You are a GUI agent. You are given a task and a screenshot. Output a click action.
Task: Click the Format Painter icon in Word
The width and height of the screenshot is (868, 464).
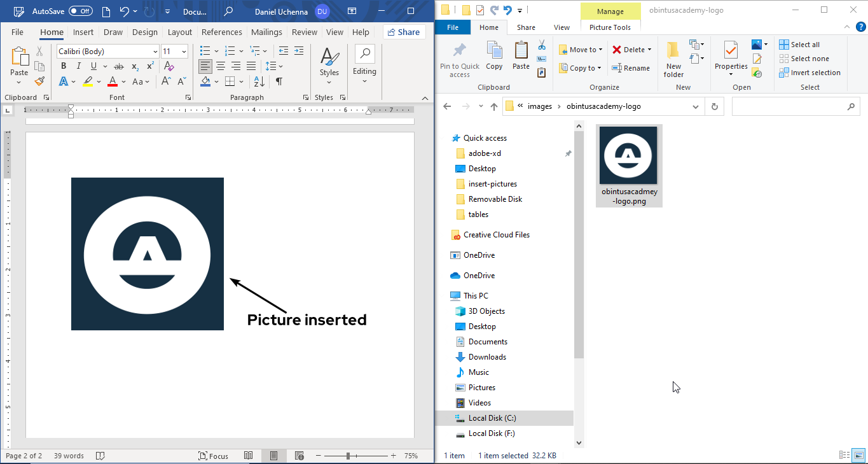pyautogui.click(x=39, y=81)
